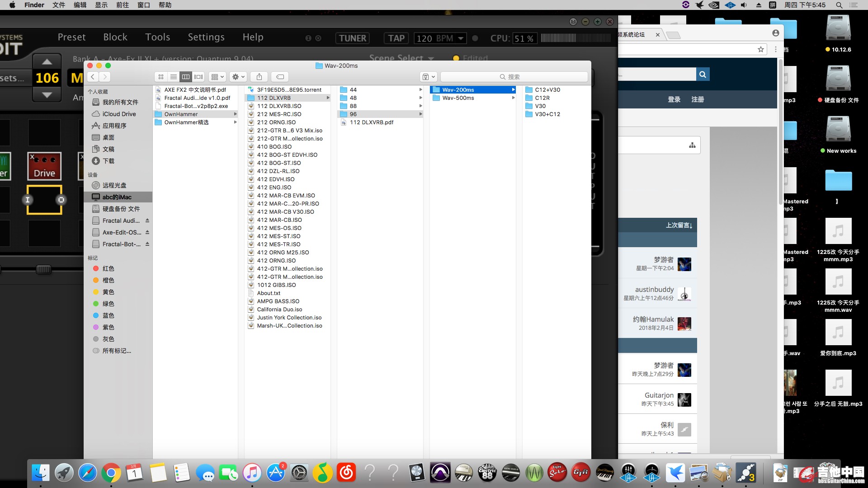Viewport: 868px width, 488px height.
Task: Go back in Finder navigation
Action: coord(93,77)
